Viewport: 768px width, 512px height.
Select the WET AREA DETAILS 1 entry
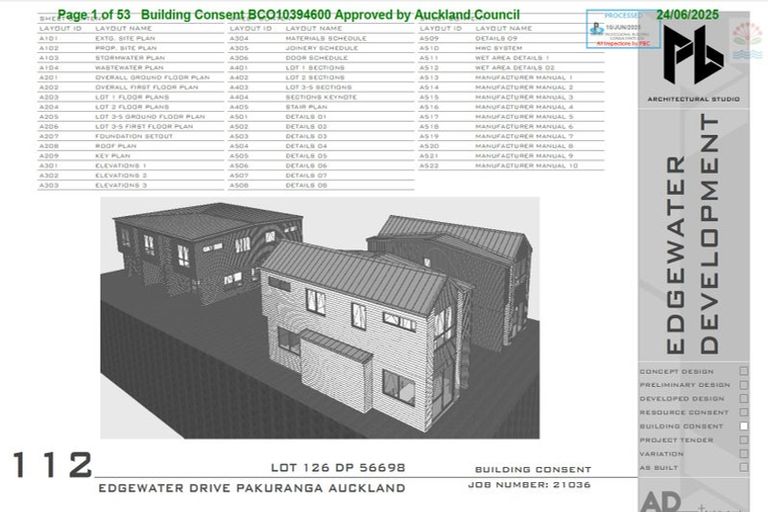511,58
